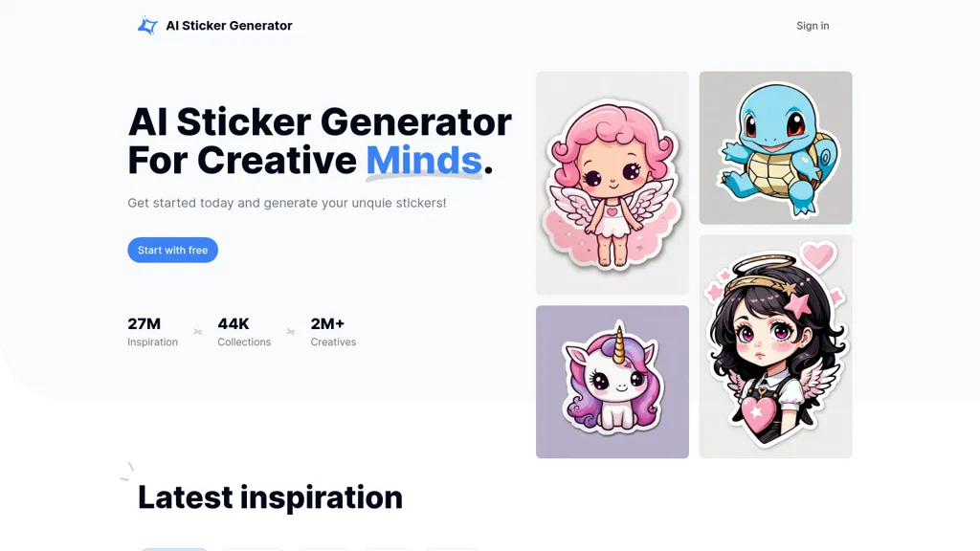Open the AI Sticker Generator home link
The image size is (980, 551).
pyautogui.click(x=214, y=26)
